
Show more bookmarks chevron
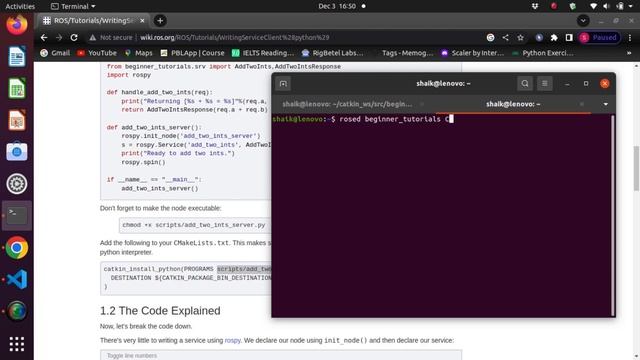pos(629,53)
